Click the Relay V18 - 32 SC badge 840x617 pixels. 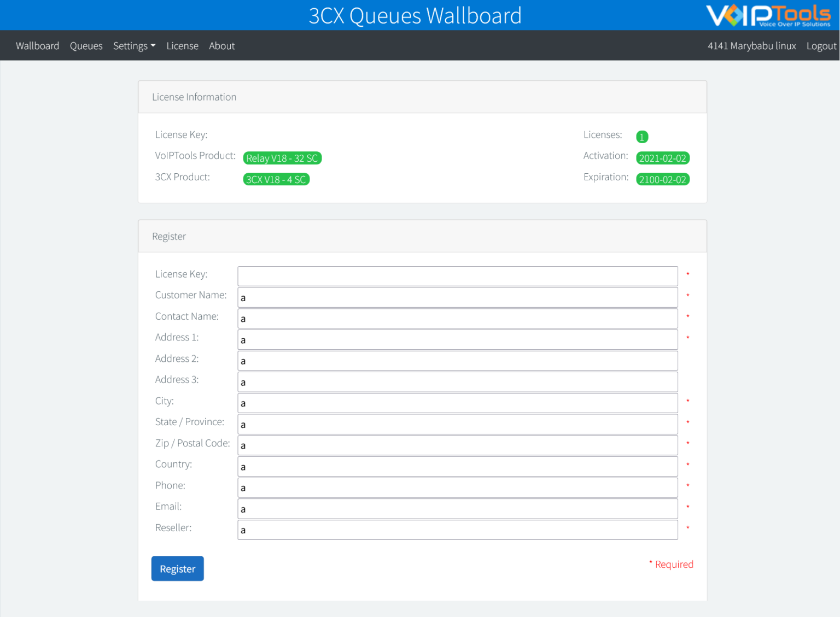click(282, 158)
